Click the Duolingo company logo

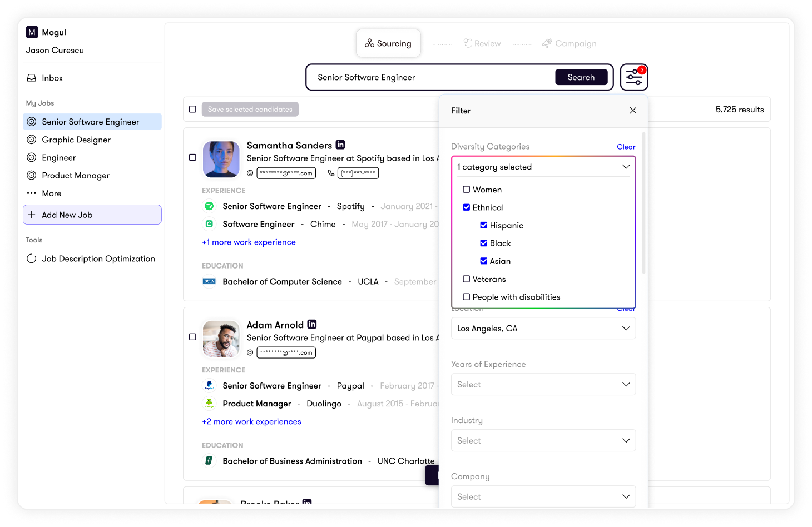tap(209, 403)
